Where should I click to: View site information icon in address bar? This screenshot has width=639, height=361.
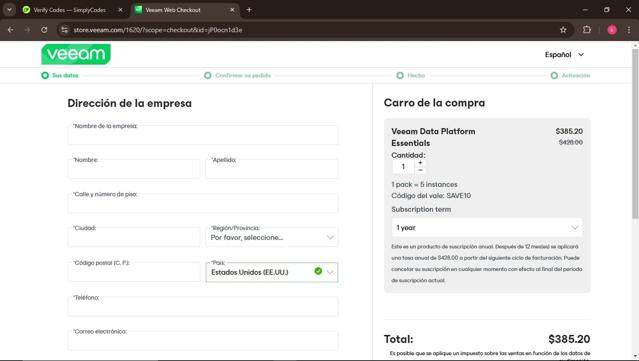(64, 30)
